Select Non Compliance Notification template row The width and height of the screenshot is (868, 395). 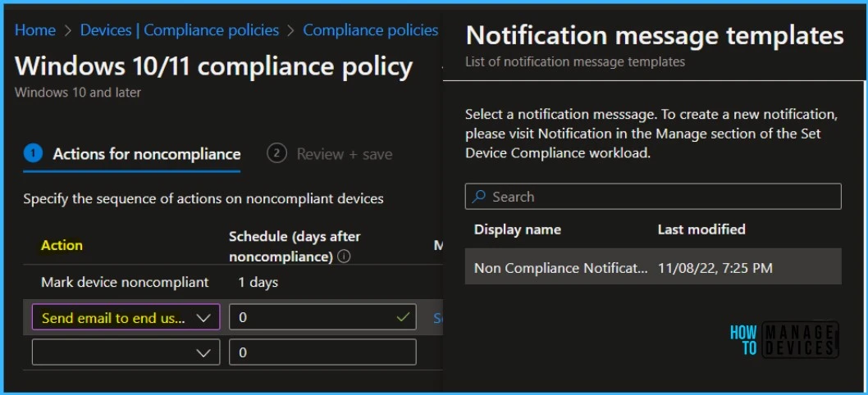653,268
